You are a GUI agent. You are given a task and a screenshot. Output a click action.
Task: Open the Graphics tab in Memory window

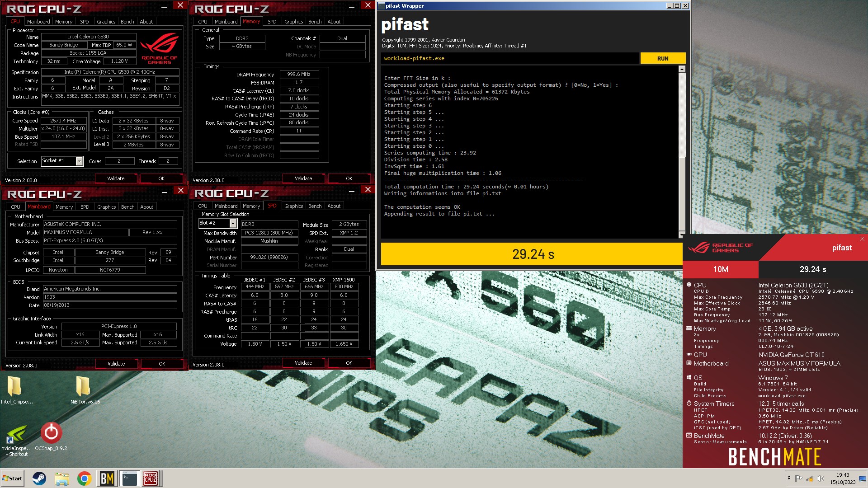click(293, 22)
